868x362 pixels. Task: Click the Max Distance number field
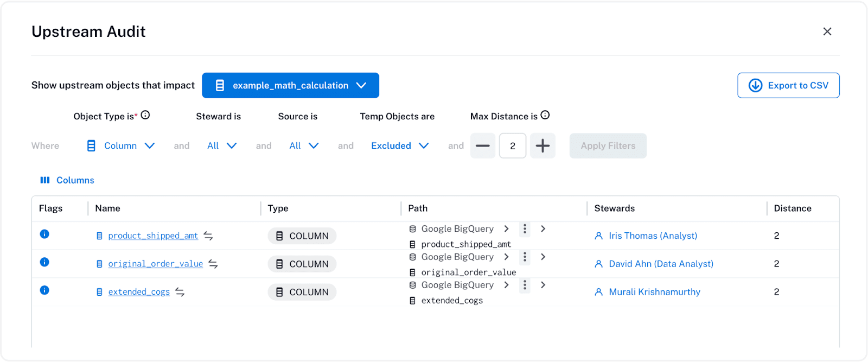513,146
